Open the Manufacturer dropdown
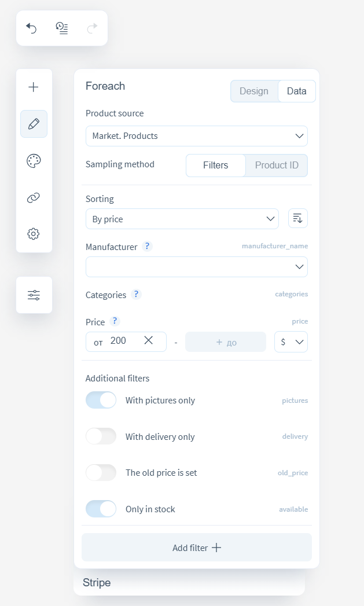This screenshot has width=364, height=606. [196, 267]
